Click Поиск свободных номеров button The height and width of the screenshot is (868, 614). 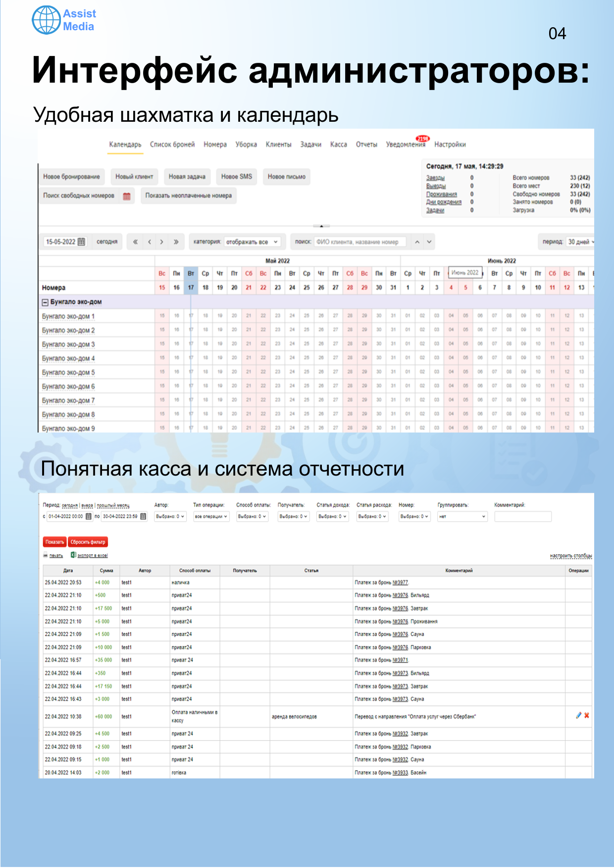79,196
